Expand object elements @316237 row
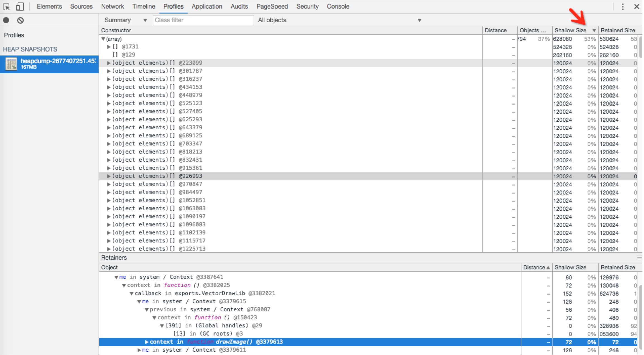 point(109,79)
